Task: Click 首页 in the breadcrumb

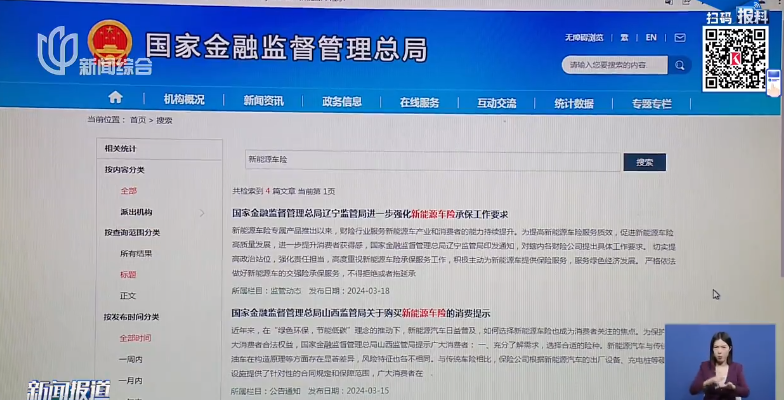Action: 138,120
